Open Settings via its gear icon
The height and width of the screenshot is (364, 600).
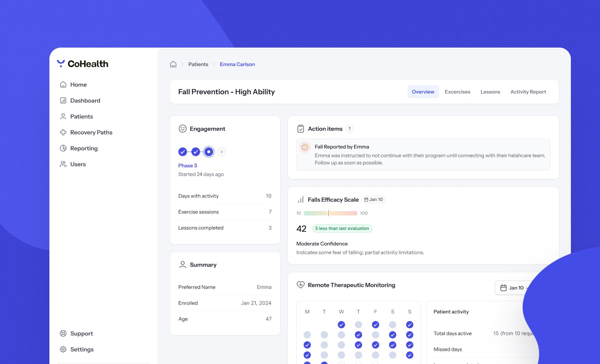[x=63, y=349]
